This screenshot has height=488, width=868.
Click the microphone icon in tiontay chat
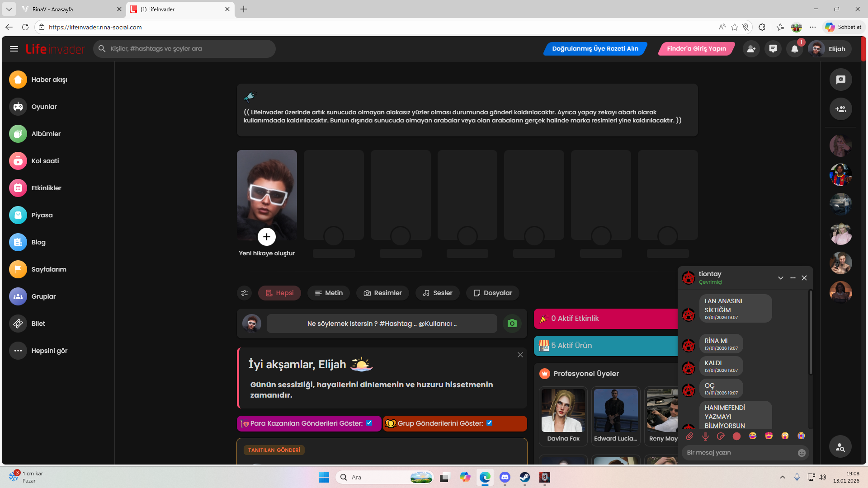click(705, 436)
